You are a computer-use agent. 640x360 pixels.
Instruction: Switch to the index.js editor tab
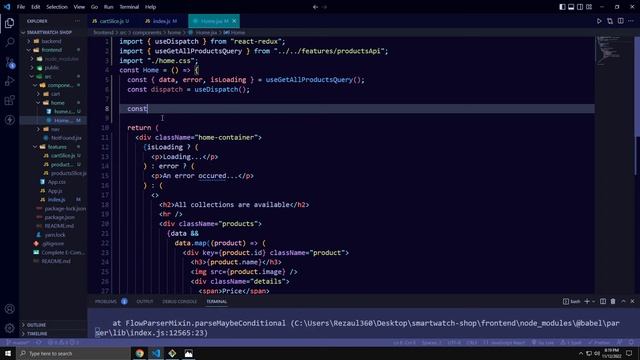click(x=161, y=21)
